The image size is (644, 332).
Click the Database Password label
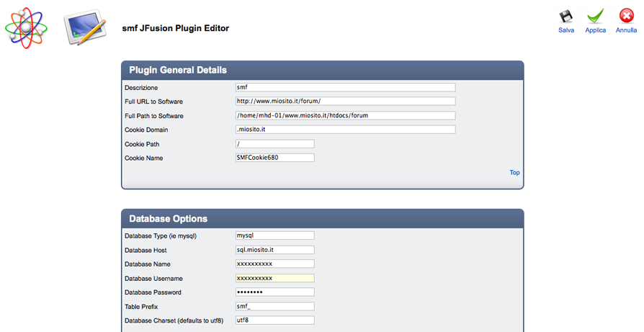(x=153, y=292)
